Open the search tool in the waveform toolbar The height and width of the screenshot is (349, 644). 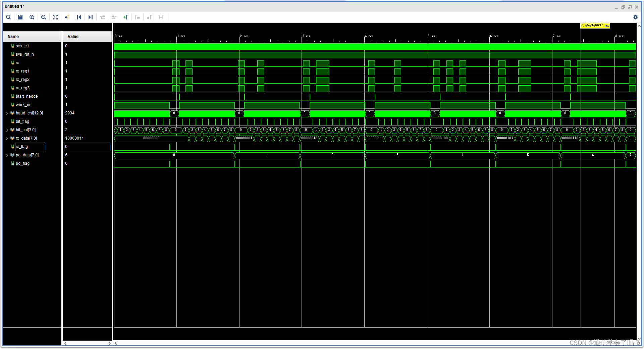click(x=8, y=17)
